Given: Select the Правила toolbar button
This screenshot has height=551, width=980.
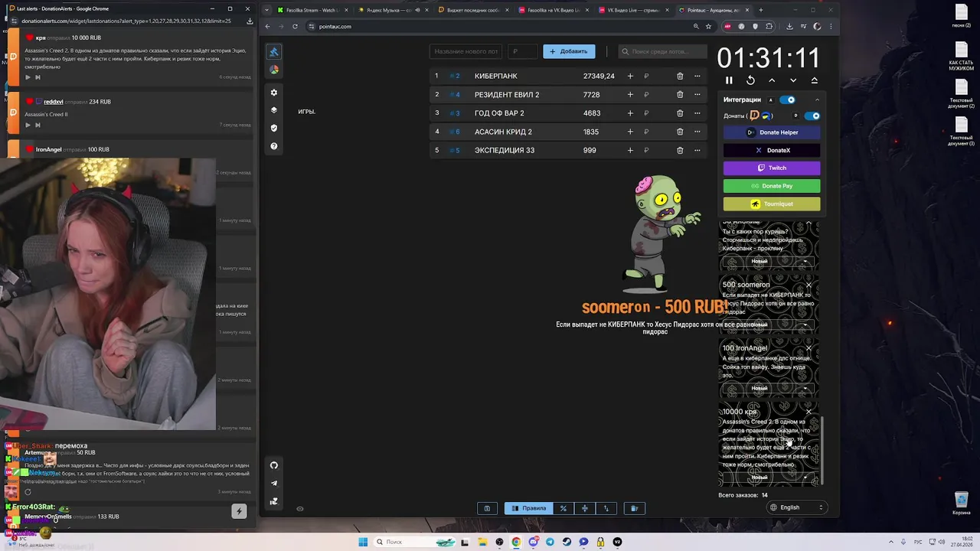Looking at the screenshot, I should click(x=528, y=508).
